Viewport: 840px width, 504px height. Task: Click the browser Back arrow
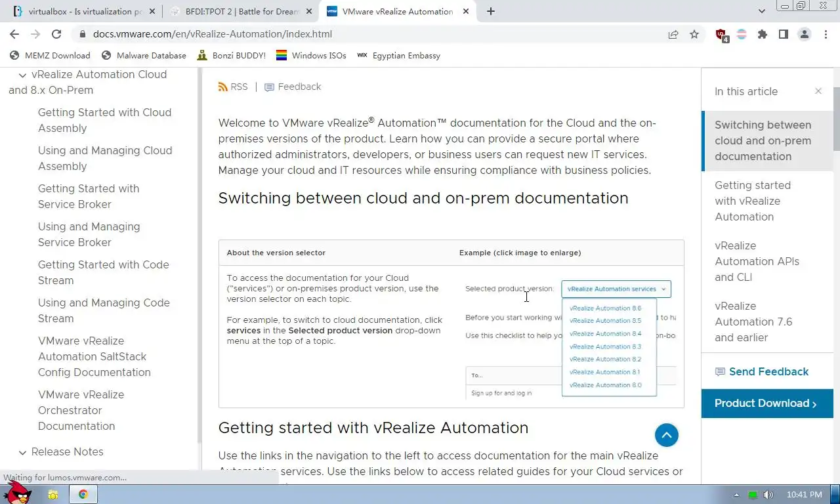coord(14,34)
